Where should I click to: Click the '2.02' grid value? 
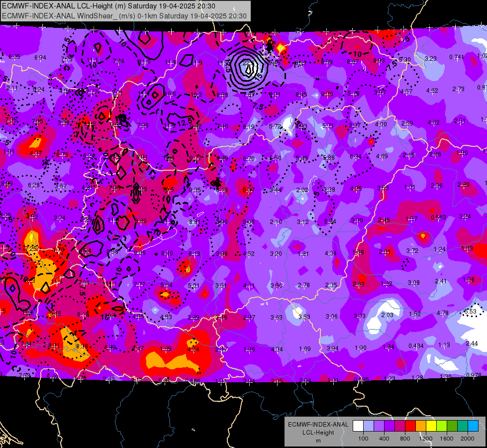(x=302, y=190)
